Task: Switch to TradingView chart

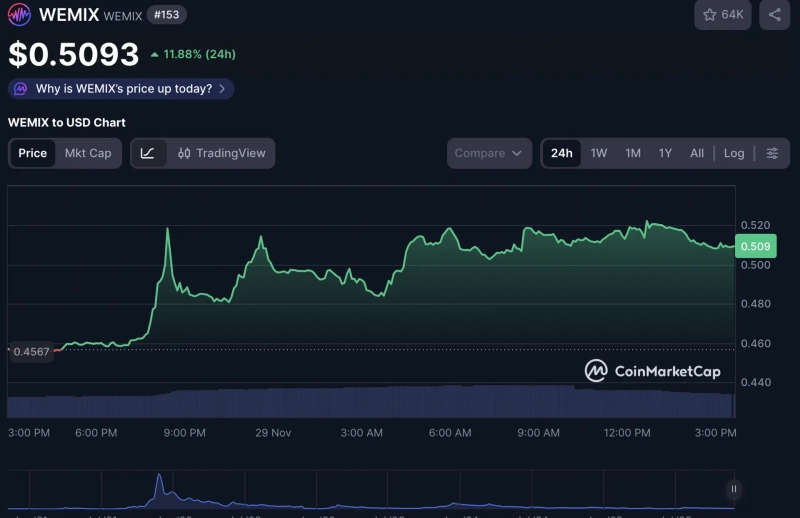Action: pyautogui.click(x=221, y=153)
